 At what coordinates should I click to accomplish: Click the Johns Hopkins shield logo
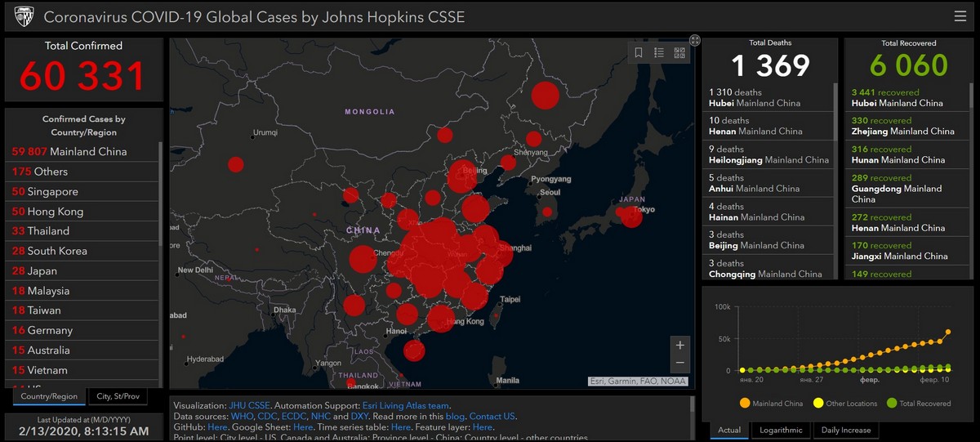[24, 16]
